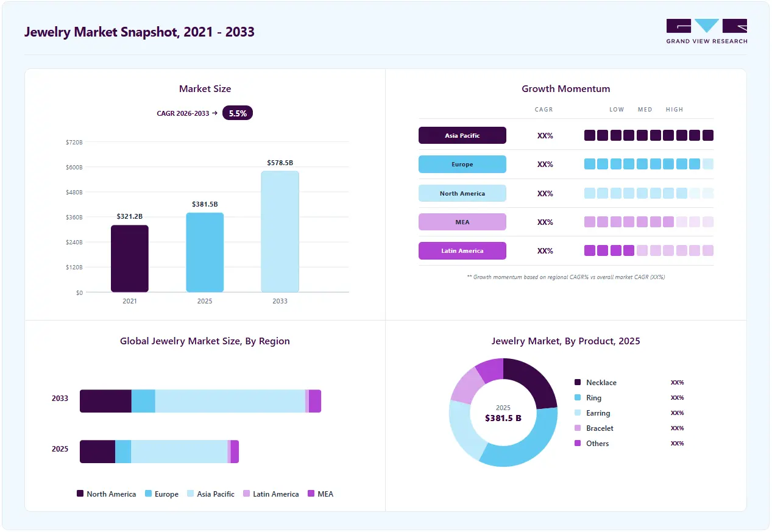The height and width of the screenshot is (532, 772).
Task: Click the $321.2B value label
Action: [130, 216]
